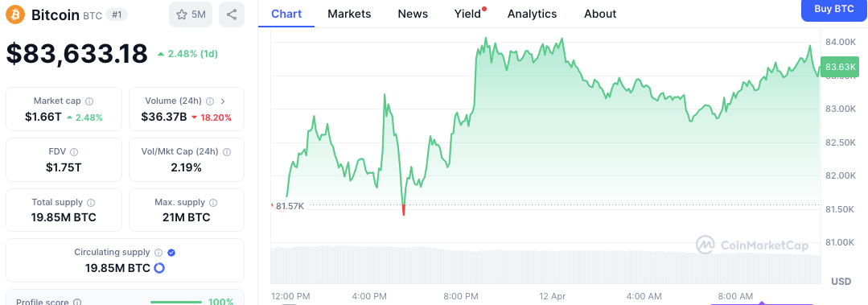This screenshot has height=305, width=868.
Task: Click the Circulating supply info icon
Action: [158, 253]
